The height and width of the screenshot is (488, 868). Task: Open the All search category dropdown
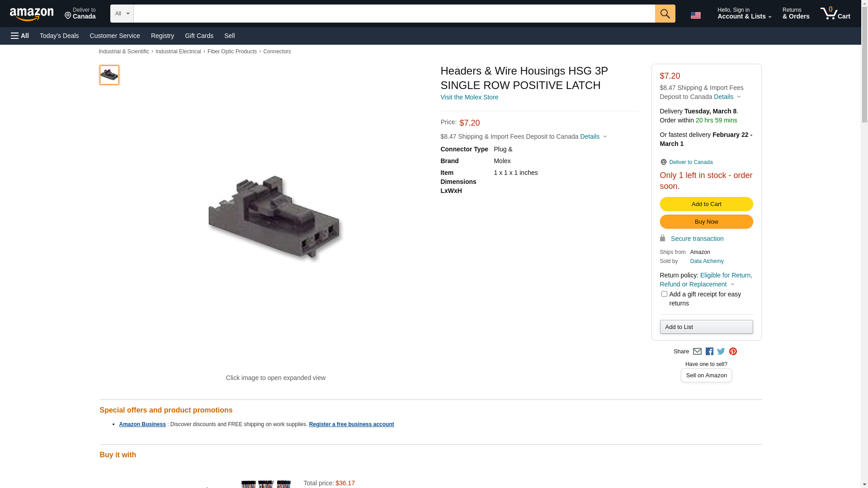click(122, 14)
